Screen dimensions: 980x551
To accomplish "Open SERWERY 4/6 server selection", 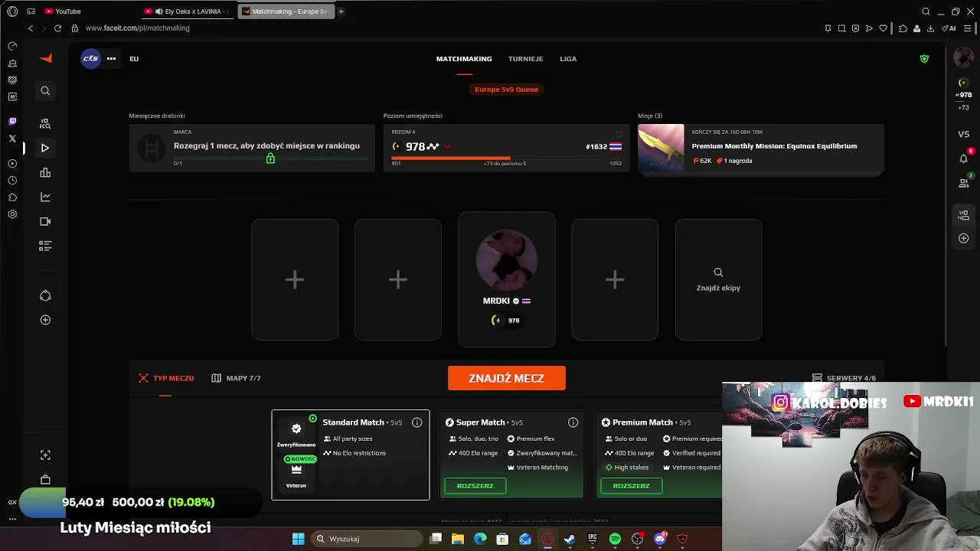I will pyautogui.click(x=844, y=378).
